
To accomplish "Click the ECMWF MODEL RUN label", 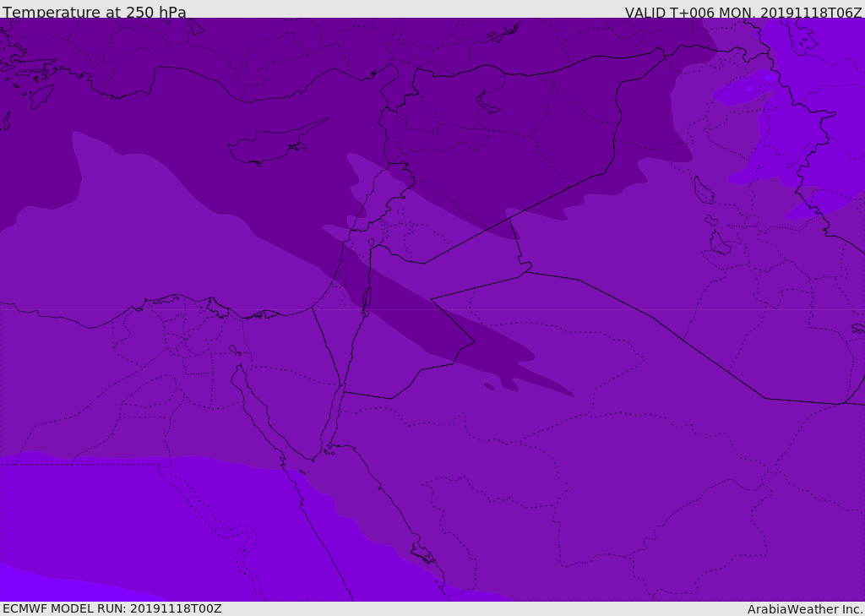I will tap(112, 608).
